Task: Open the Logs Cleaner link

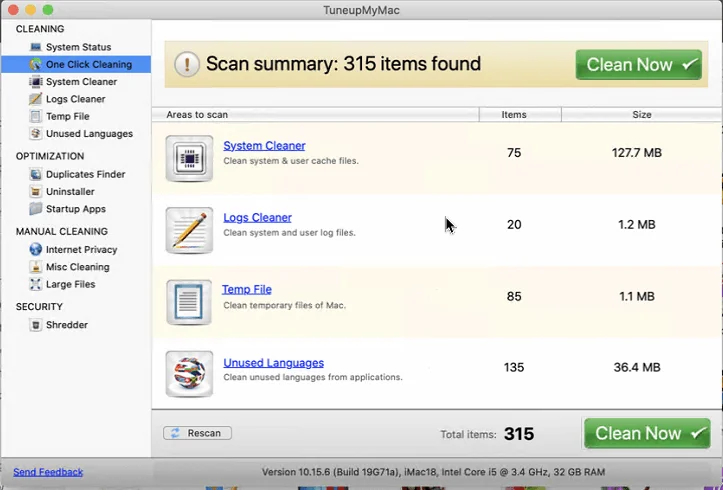Action: coord(257,218)
